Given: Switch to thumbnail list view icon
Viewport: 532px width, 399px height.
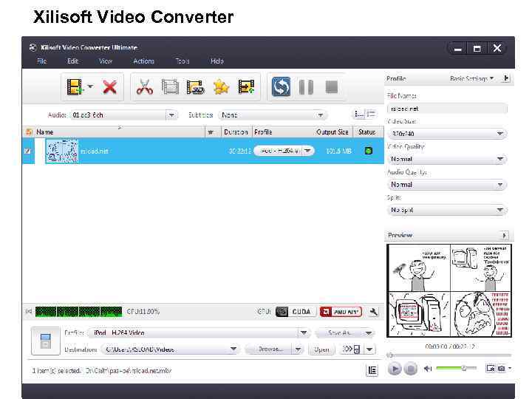Looking at the screenshot, I should click(358, 114).
